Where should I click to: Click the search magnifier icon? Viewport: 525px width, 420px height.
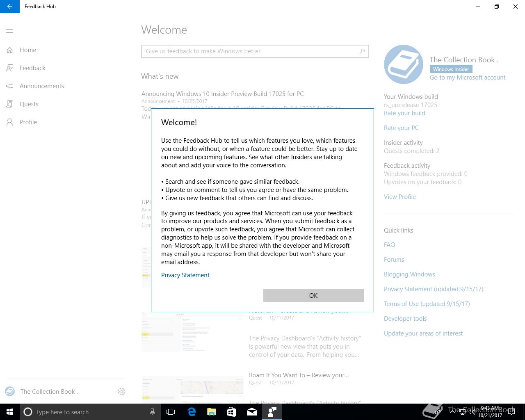click(x=362, y=51)
